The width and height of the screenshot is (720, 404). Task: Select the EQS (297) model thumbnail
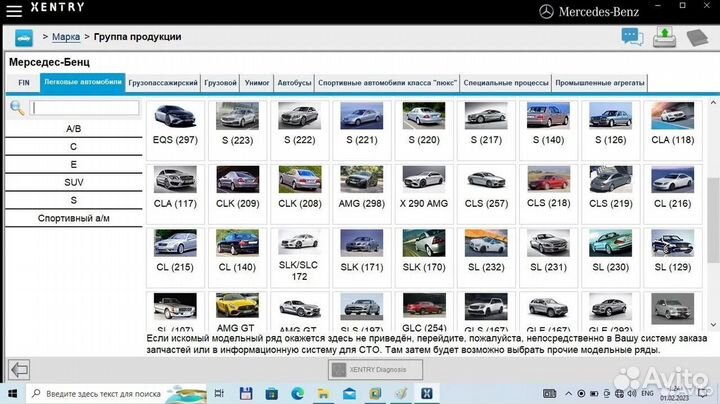175,124
